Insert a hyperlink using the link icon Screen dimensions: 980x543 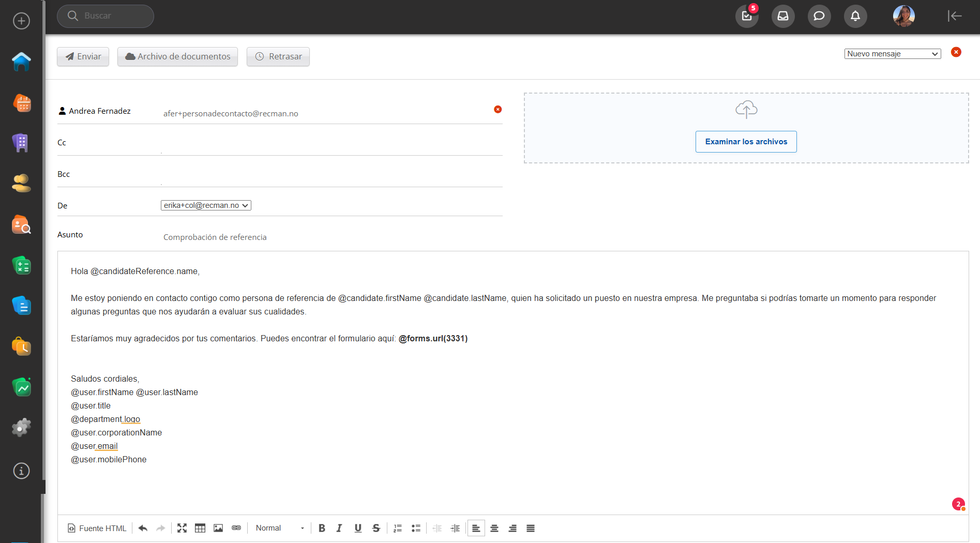tap(236, 528)
